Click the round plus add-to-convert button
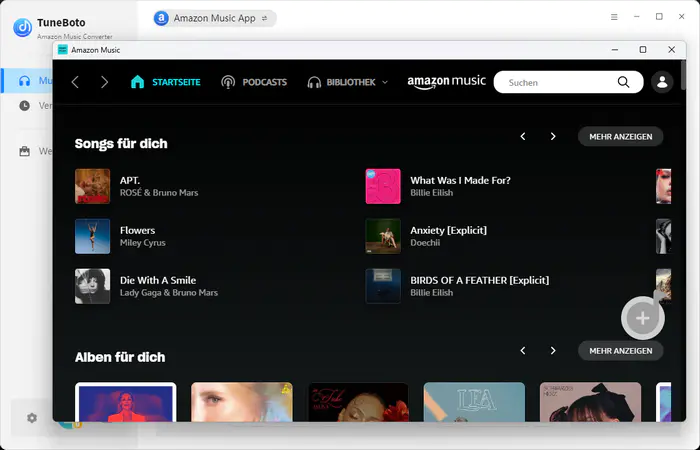This screenshot has width=700, height=450. 642,318
